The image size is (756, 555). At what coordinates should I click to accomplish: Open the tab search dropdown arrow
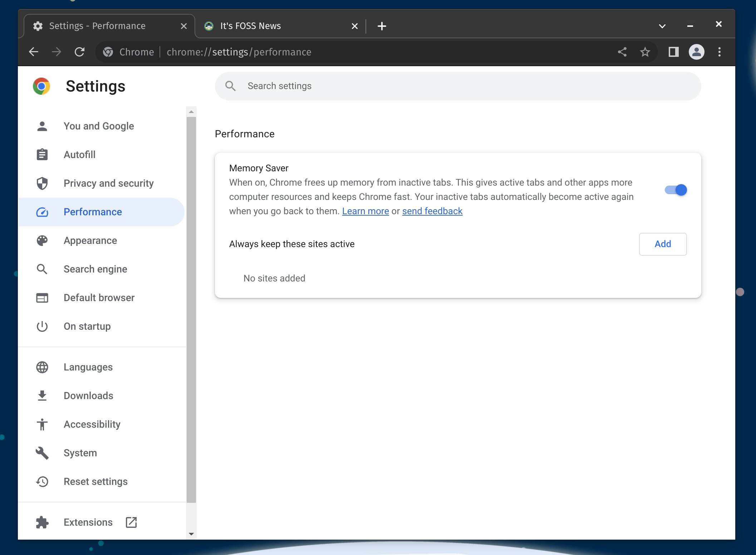point(662,26)
